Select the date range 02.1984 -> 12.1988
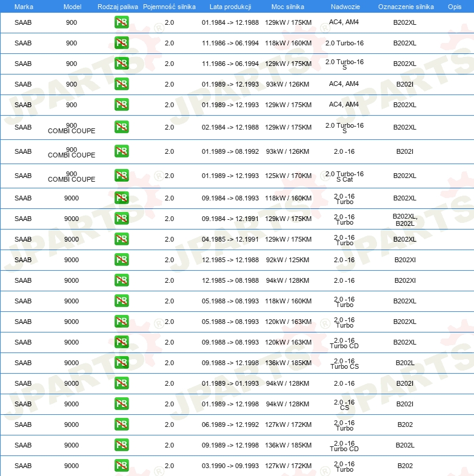474x476 pixels. [230, 127]
